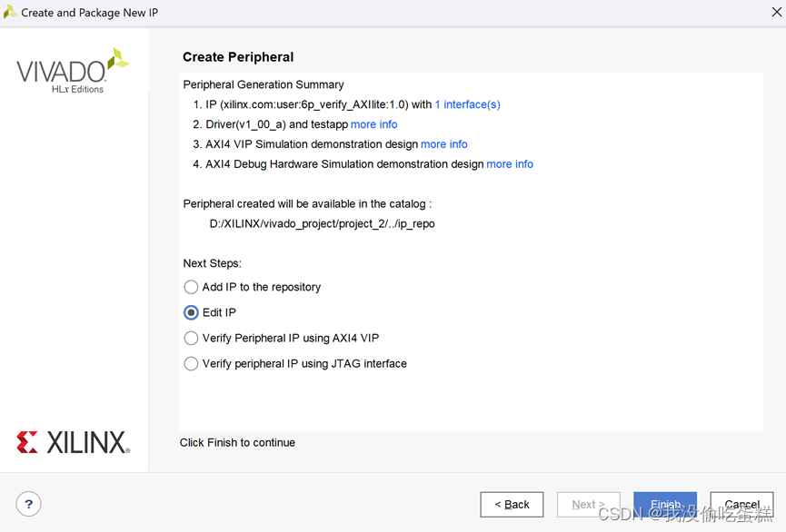This screenshot has width=786, height=532.
Task: Click the ip_repo catalog path text
Action: coord(322,223)
